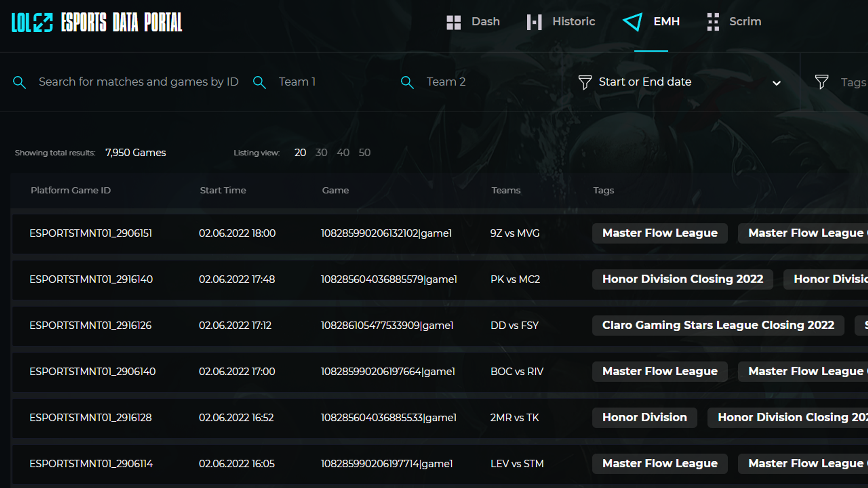This screenshot has height=488, width=868.
Task: Switch to the Historic tab
Action: click(x=573, y=22)
